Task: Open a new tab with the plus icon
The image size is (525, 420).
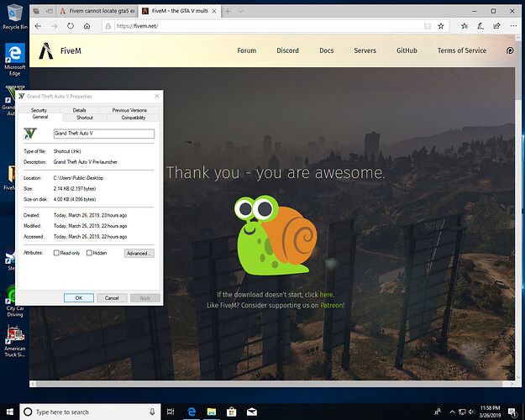Action: (228, 12)
